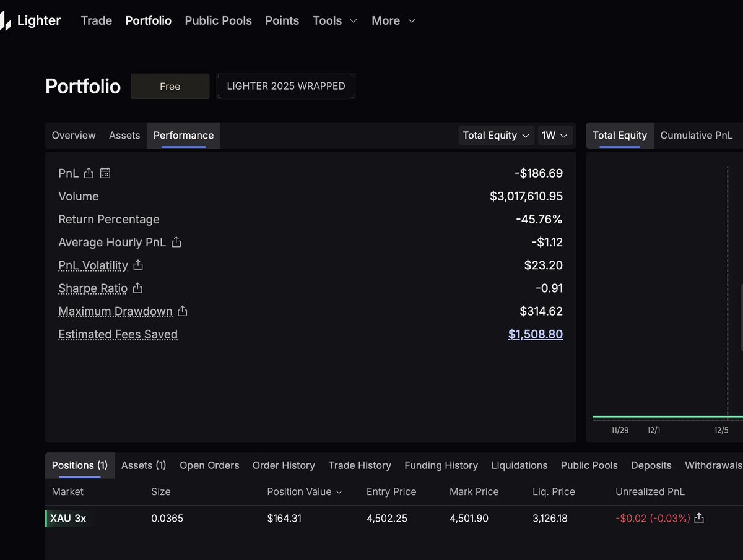Image resolution: width=743 pixels, height=560 pixels.
Task: Share Sharpe Ratio icon
Action: (x=138, y=288)
